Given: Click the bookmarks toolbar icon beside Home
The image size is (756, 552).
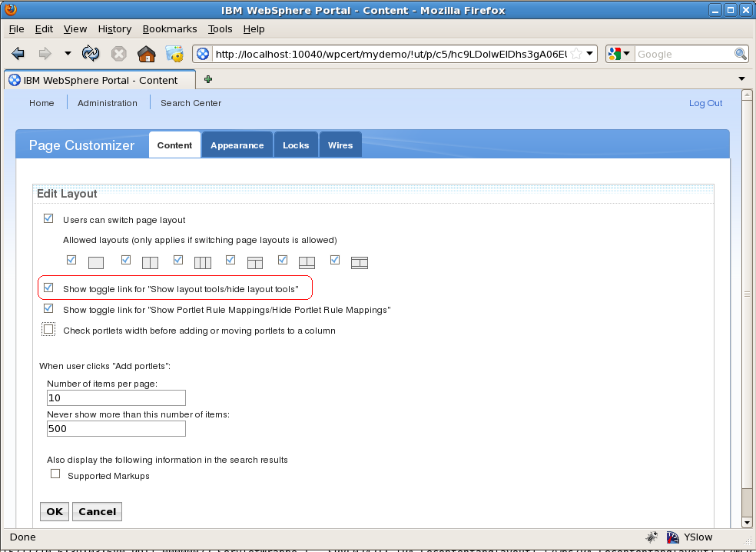Looking at the screenshot, I should (174, 54).
